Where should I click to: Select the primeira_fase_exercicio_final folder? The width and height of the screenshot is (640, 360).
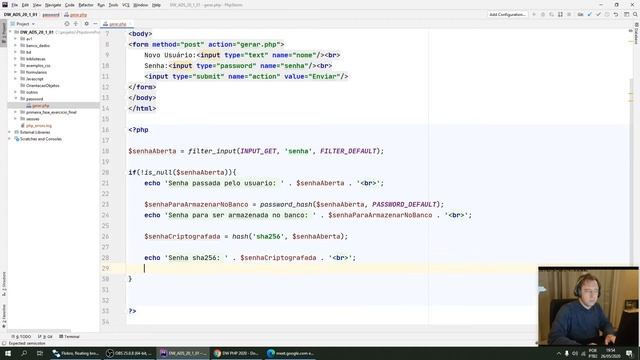48,112
